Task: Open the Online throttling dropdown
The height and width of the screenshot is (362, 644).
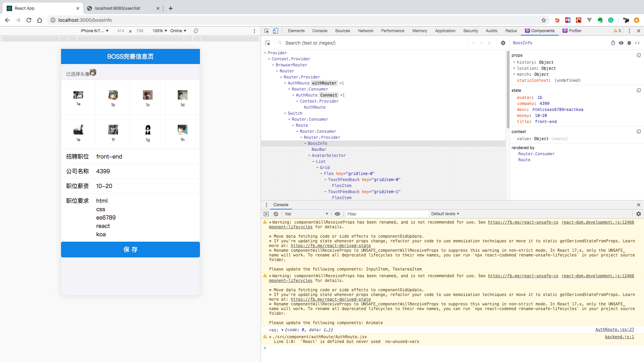Action: 178,31
